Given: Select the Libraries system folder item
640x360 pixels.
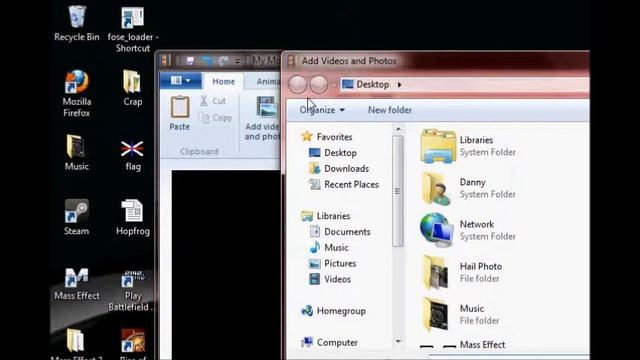Looking at the screenshot, I should [469, 146].
